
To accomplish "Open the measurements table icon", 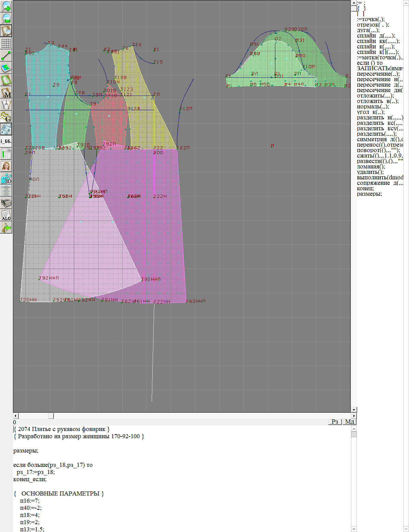I will pyautogui.click(x=6, y=154).
